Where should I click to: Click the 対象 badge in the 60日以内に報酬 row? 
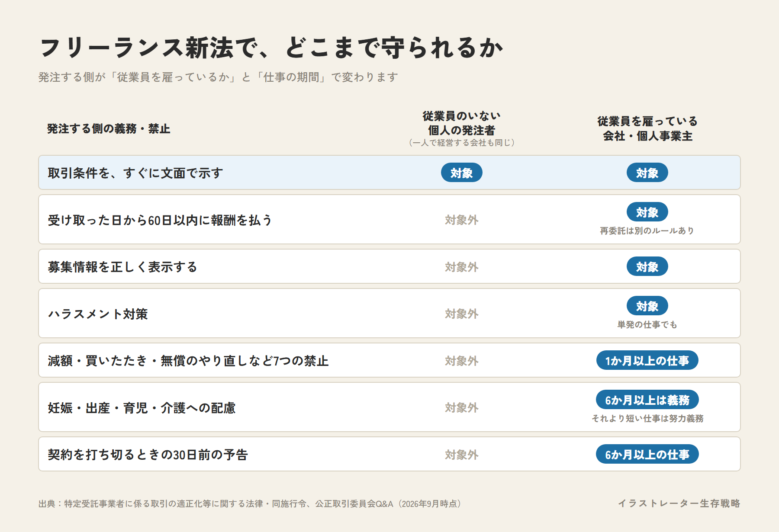[x=647, y=212]
